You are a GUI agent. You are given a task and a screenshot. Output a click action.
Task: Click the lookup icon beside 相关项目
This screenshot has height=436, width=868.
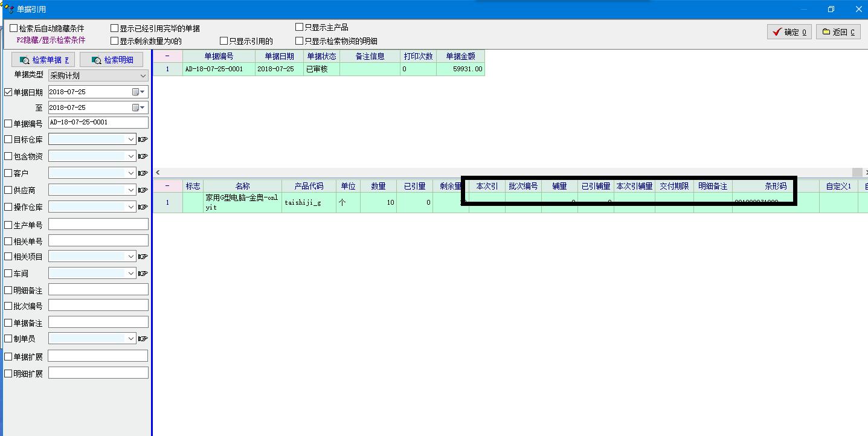click(x=143, y=257)
